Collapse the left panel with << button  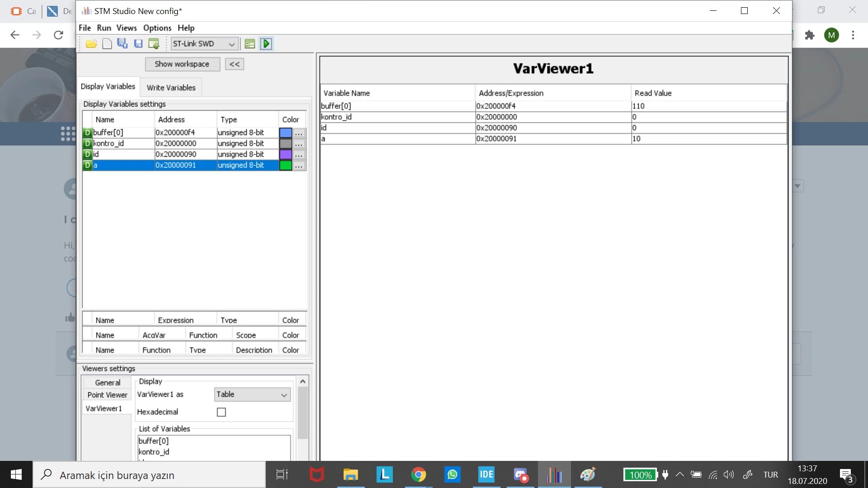pos(235,64)
